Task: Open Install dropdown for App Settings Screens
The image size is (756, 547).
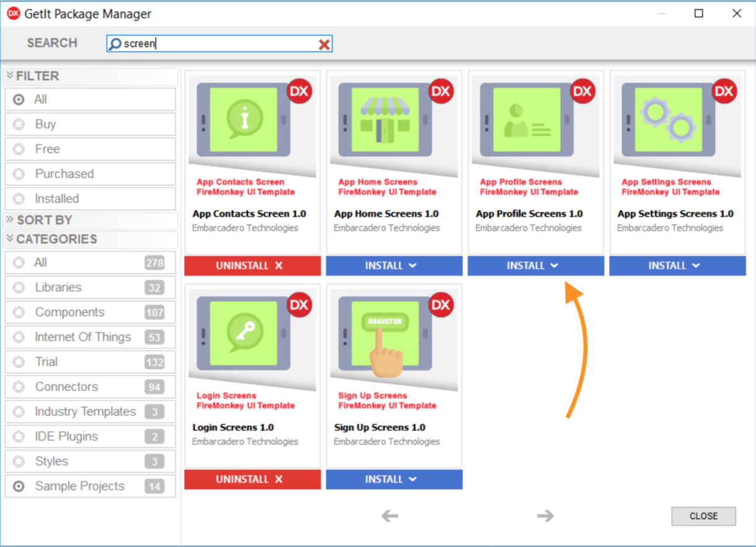Action: click(677, 265)
